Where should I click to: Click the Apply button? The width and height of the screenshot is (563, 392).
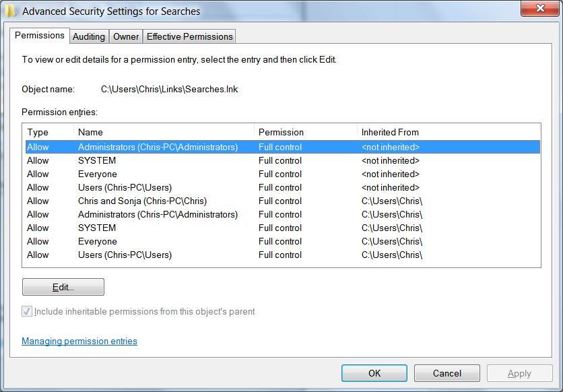coord(519,373)
